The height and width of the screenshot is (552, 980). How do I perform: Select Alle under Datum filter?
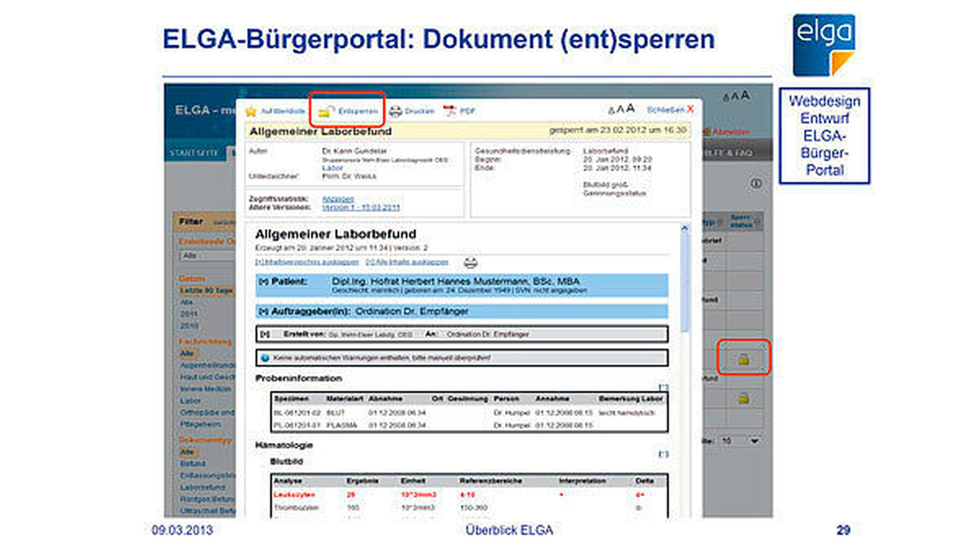pos(187,302)
